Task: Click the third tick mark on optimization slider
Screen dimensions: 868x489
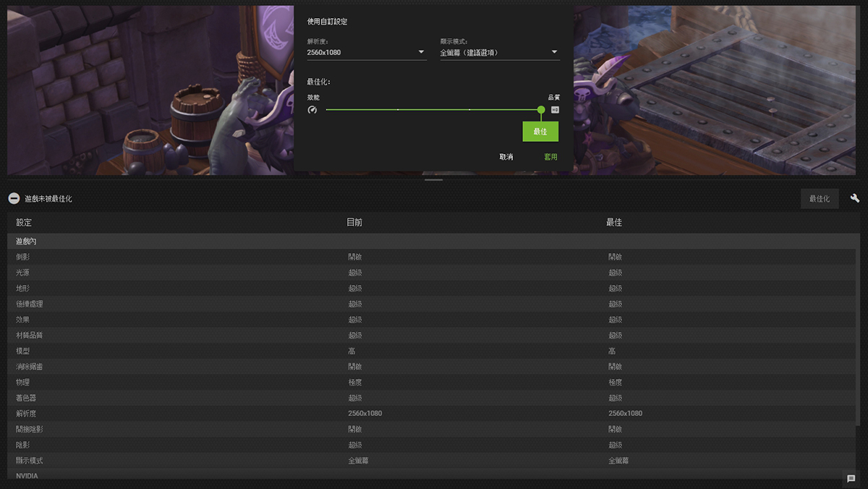Action: click(x=469, y=109)
